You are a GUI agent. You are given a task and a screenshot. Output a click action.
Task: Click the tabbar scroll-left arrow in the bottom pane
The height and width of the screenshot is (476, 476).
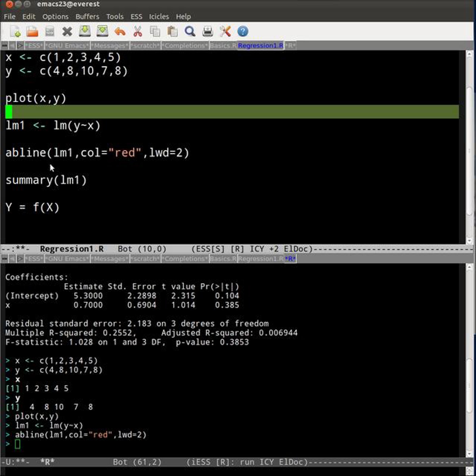pyautogui.click(x=12, y=259)
